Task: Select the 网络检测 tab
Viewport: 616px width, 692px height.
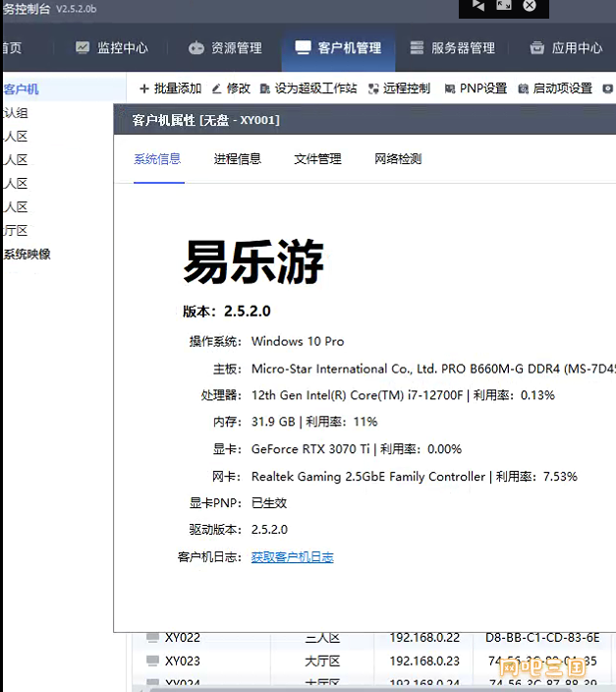Action: coord(398,159)
